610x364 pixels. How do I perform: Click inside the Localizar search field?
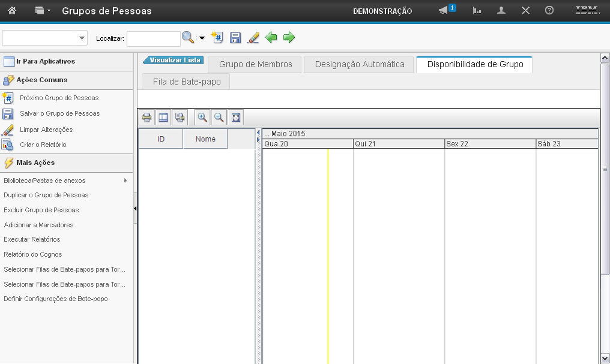click(153, 38)
